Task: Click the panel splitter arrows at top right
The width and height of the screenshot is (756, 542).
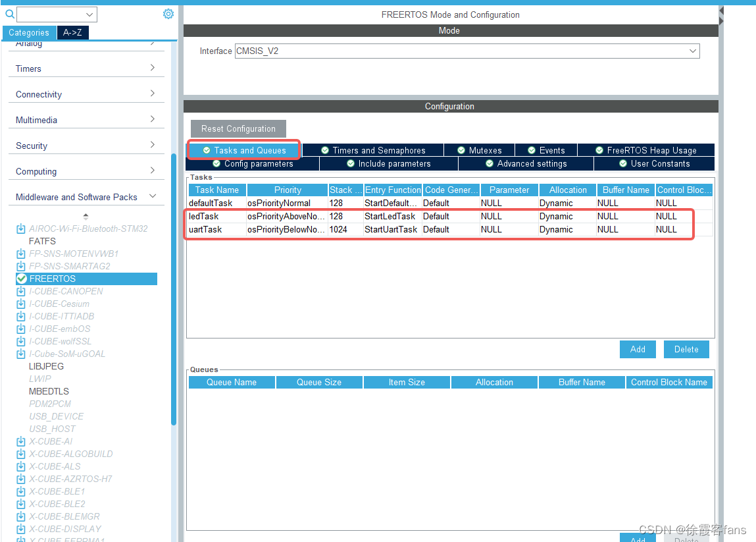Action: coord(721,15)
